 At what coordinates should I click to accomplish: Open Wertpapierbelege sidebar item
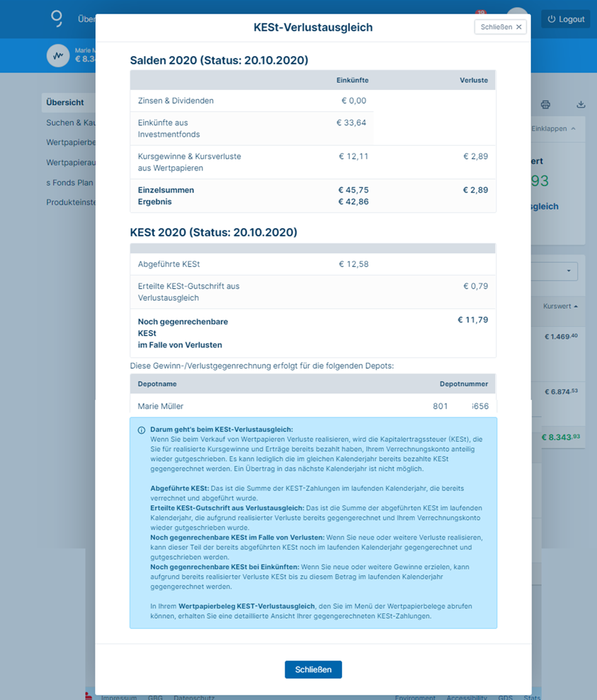click(x=71, y=142)
